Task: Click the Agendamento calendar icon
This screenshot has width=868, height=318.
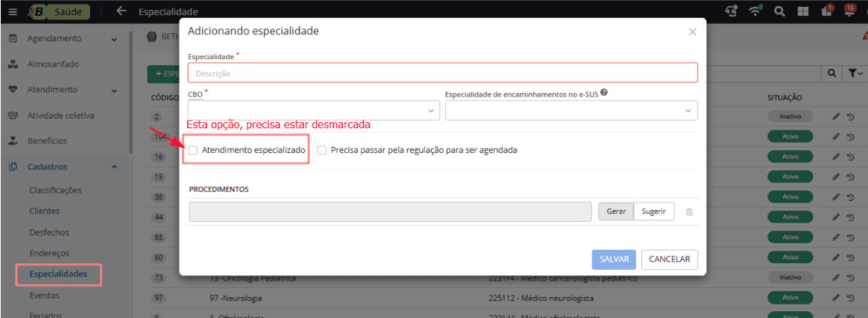Action: tap(14, 39)
